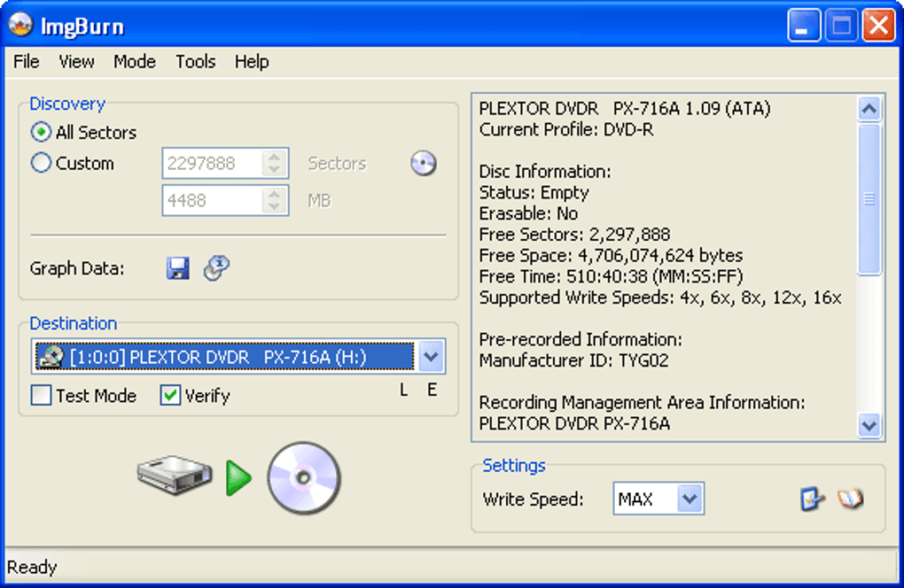Click the 'Manufacturer ID: TYG02' line
Screen dimensions: 904x588
573,360
